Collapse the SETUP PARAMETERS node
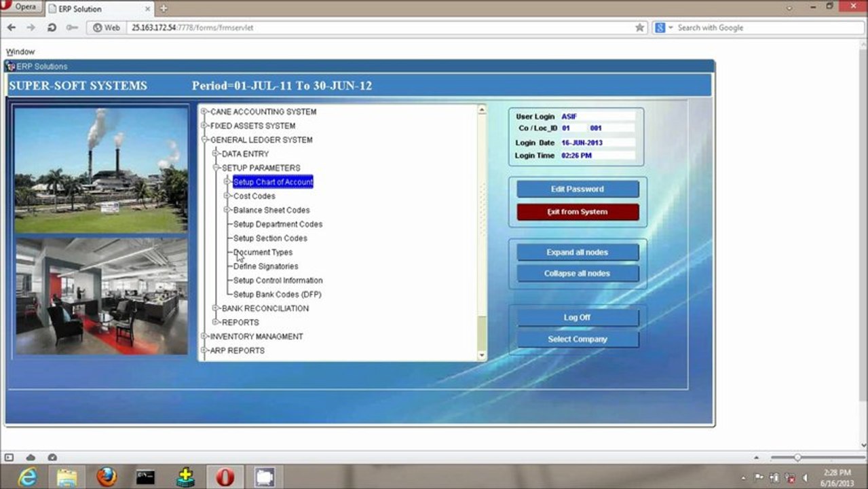 216,168
